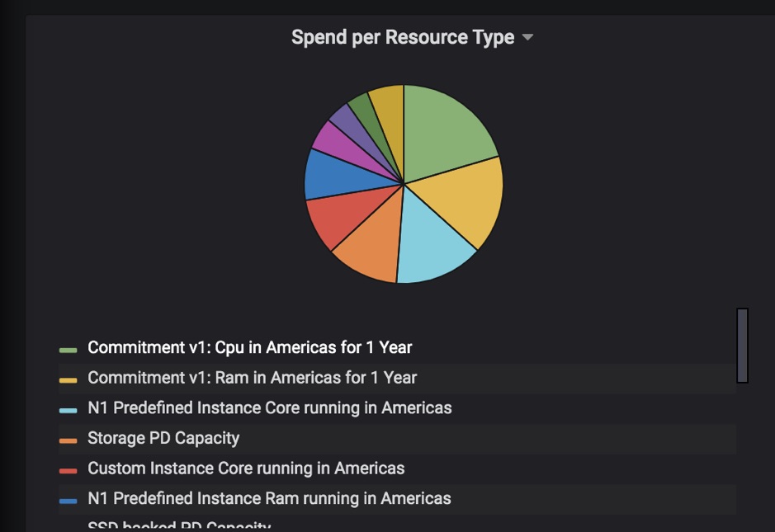The height and width of the screenshot is (532, 775).
Task: Click the orange Storage PD Capacity legend swatch
Action: click(x=68, y=440)
